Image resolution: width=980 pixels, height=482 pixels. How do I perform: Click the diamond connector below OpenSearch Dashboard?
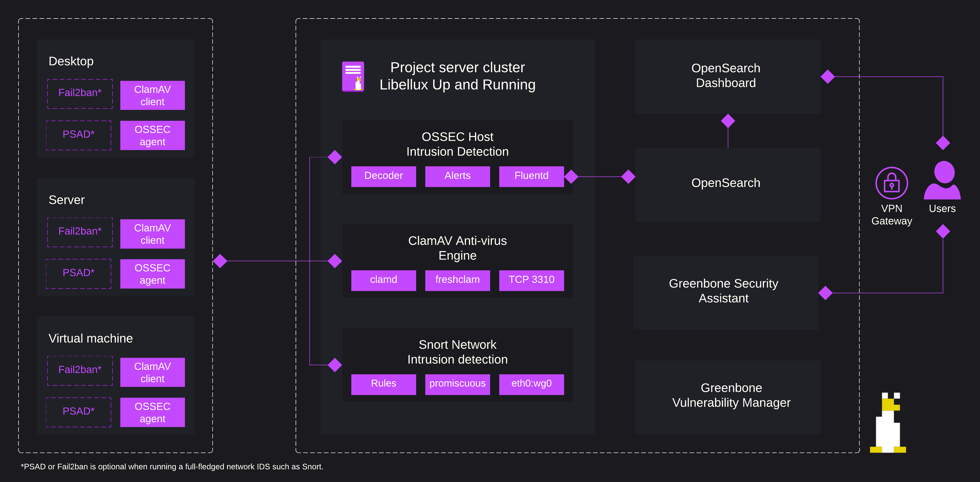pos(728,121)
